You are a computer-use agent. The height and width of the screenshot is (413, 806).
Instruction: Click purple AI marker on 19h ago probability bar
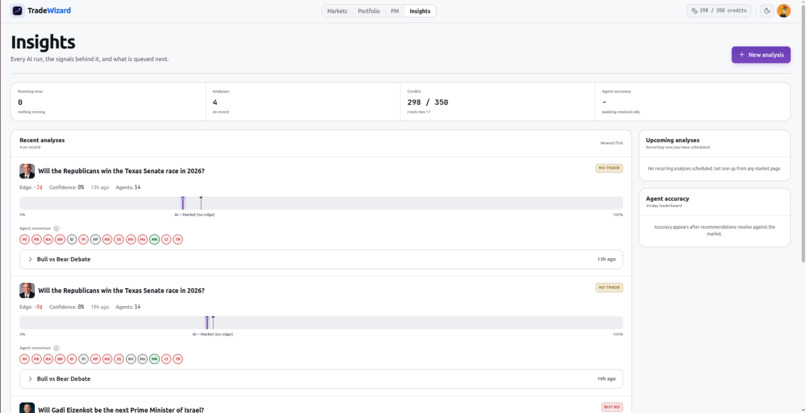[x=207, y=322]
